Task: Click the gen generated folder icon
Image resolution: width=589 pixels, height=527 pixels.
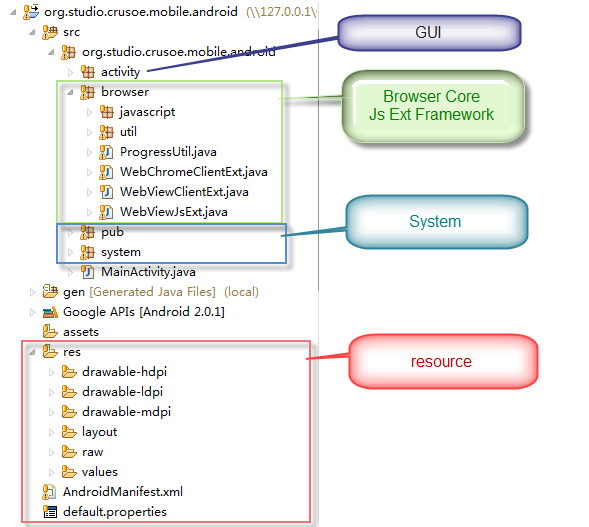Action: (x=50, y=291)
